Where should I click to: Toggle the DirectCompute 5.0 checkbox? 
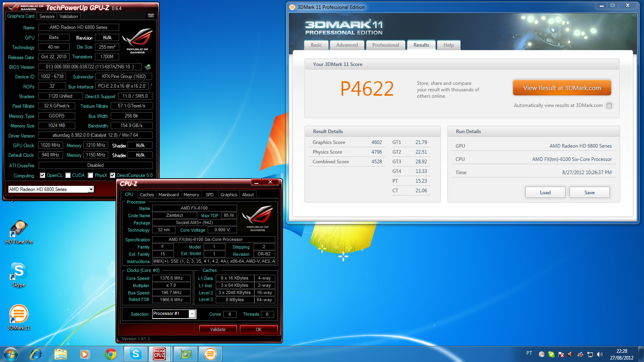(113, 175)
